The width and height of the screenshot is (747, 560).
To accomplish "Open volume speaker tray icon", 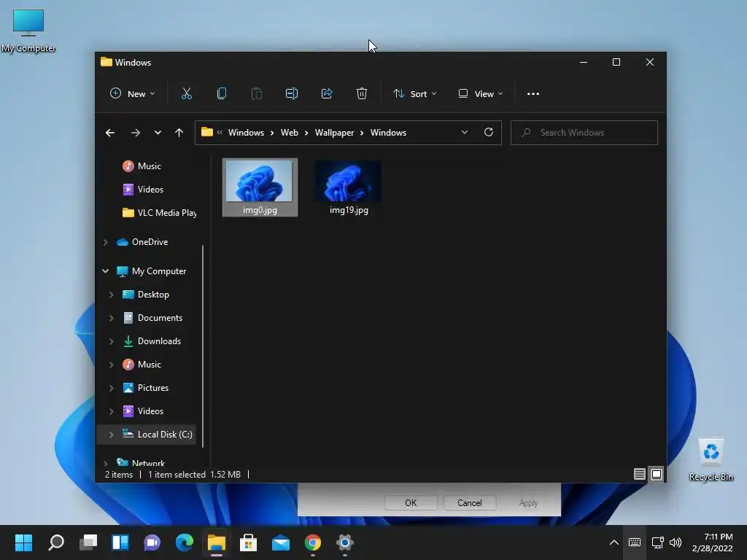I will [675, 542].
